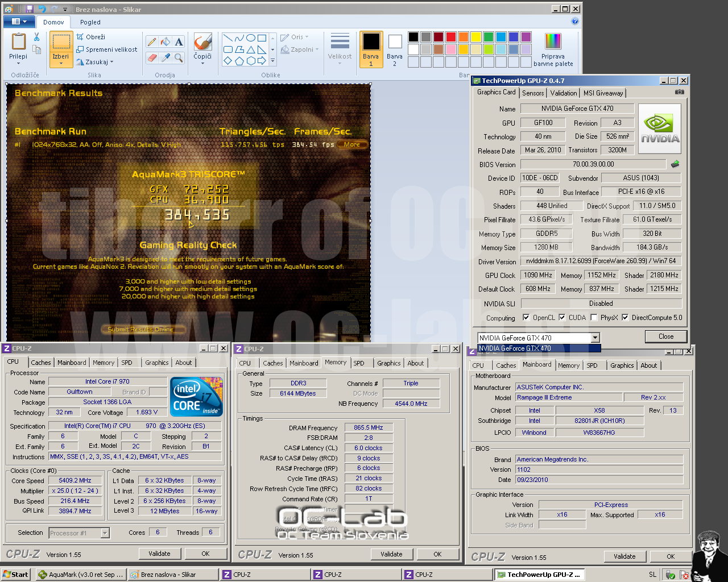Viewport: 728px width, 582px height.
Task: Choose the oval shape
Action: pos(250,38)
